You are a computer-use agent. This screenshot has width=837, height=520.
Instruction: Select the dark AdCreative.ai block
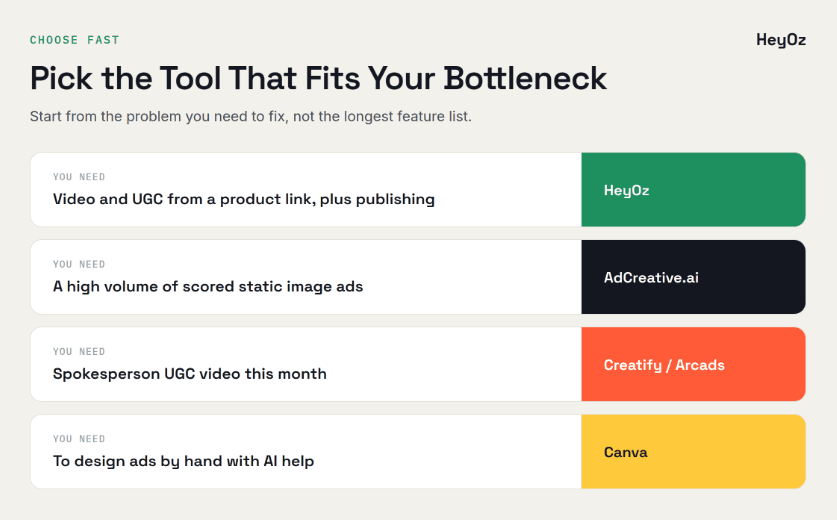coord(693,277)
